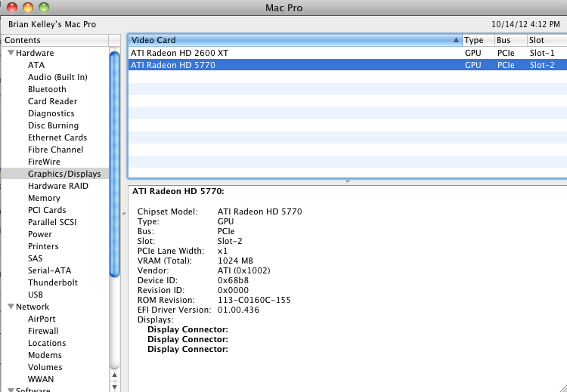
Task: Minimize the Mac Pro window
Action: (28, 8)
